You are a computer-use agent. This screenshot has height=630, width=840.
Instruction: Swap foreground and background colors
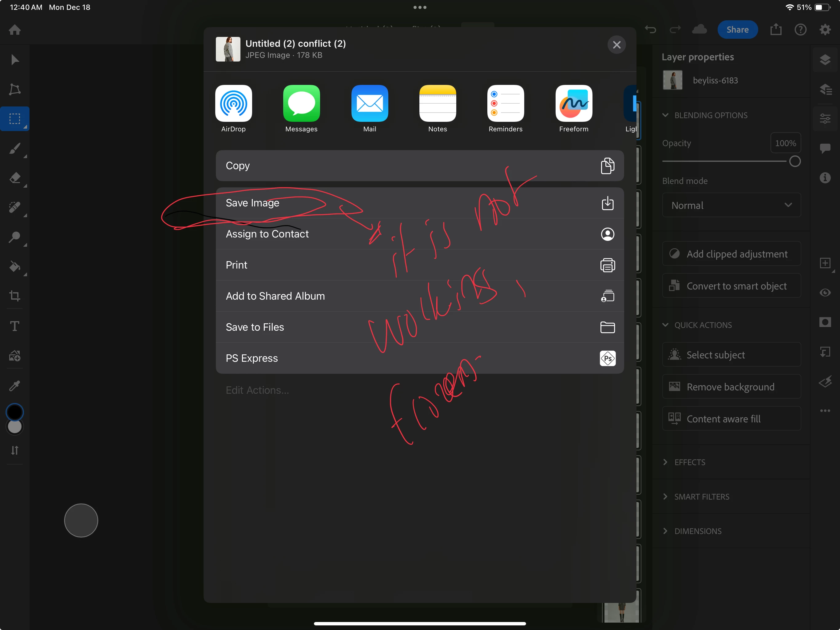click(14, 451)
